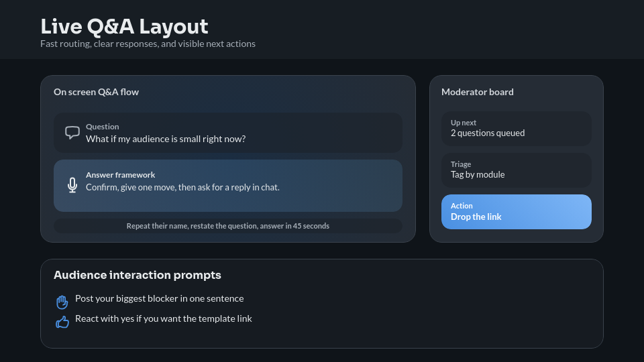Click the Tag by module text
Image resolution: width=644 pixels, height=362 pixels.
[478, 174]
